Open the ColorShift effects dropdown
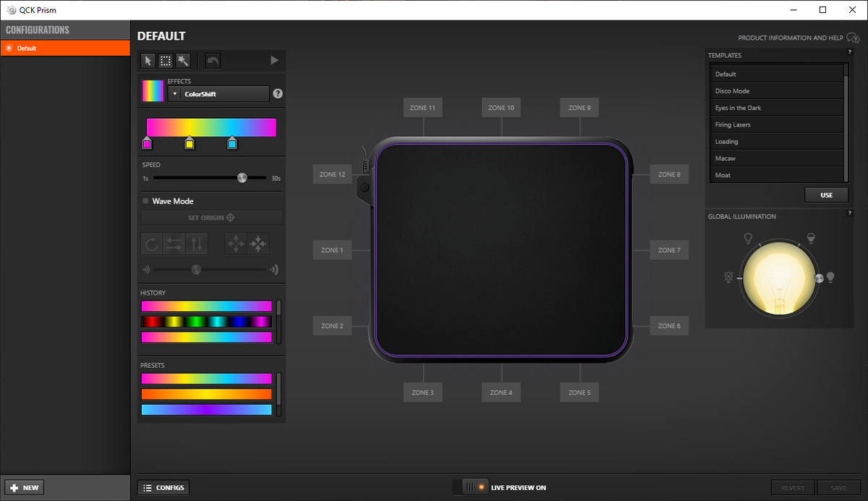The image size is (868, 501). point(219,94)
